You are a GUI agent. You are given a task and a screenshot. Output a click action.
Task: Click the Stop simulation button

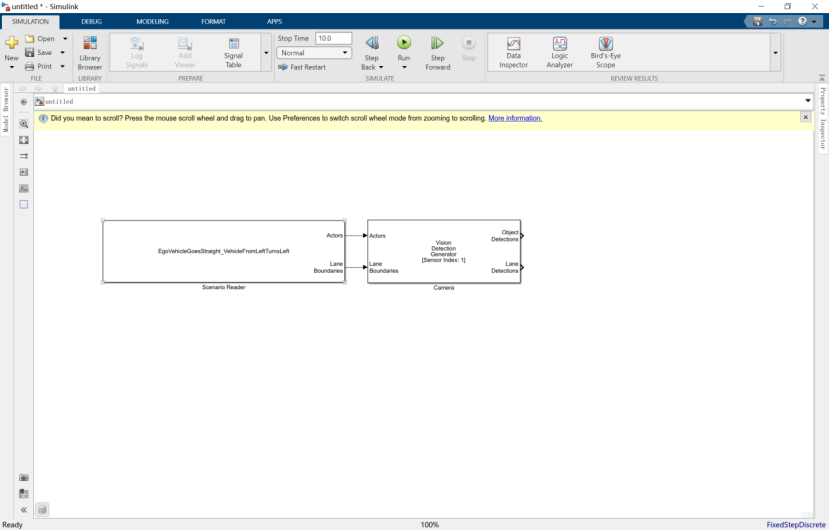click(468, 48)
